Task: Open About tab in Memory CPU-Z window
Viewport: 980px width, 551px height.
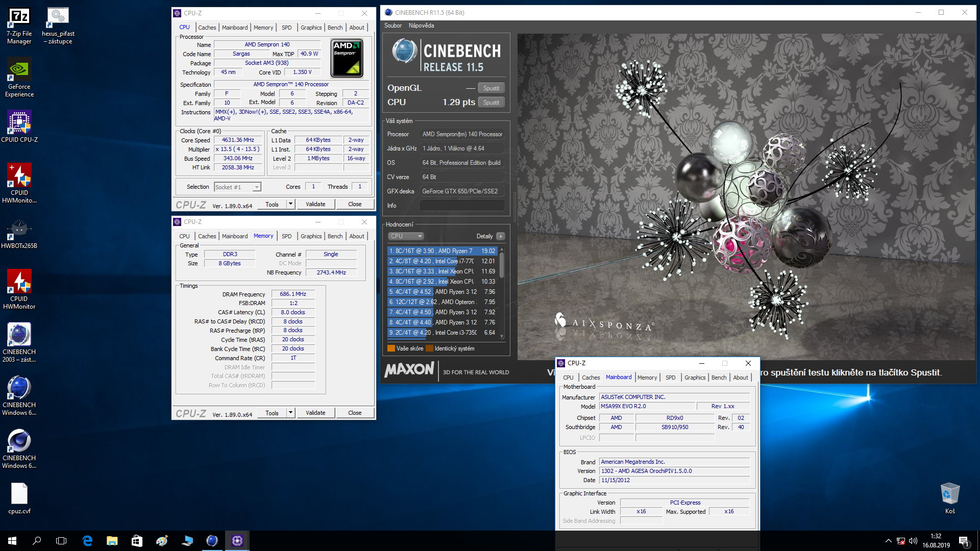Action: 357,236
